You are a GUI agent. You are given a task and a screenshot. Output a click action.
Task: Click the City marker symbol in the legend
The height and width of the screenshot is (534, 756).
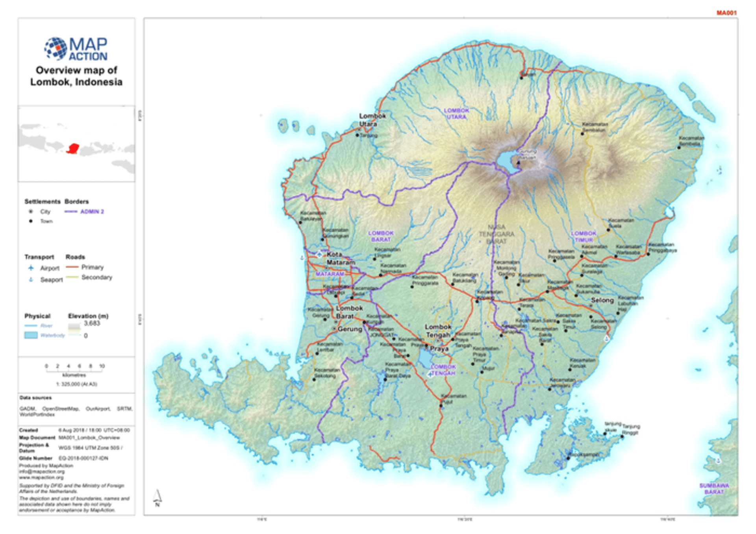point(31,212)
